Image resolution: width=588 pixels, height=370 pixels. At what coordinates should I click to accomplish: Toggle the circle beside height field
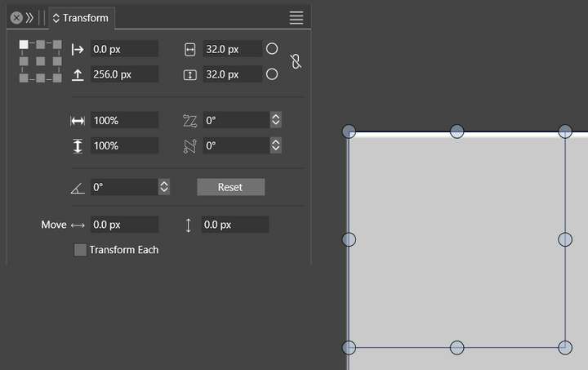point(272,74)
